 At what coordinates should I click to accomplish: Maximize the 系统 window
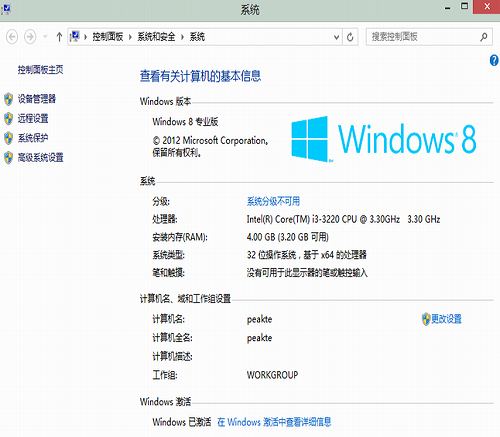point(464,6)
